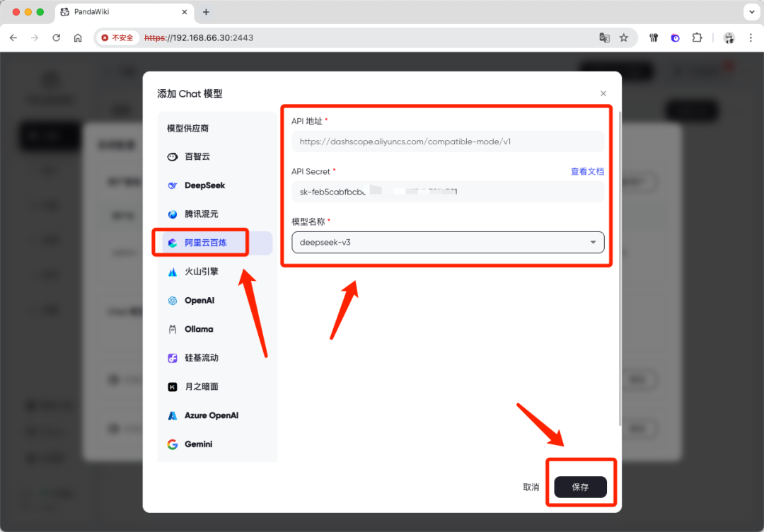
Task: Go back with browser back arrow
Action: [x=13, y=37]
